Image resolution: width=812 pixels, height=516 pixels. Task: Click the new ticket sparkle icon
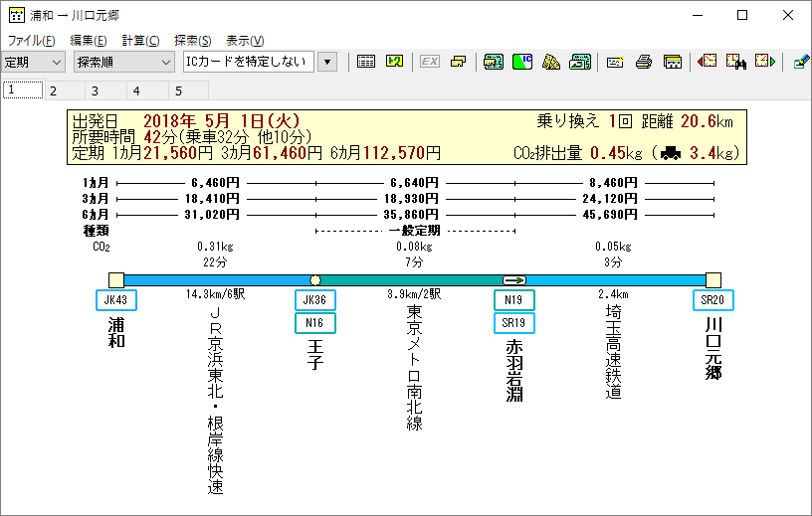[x=615, y=62]
